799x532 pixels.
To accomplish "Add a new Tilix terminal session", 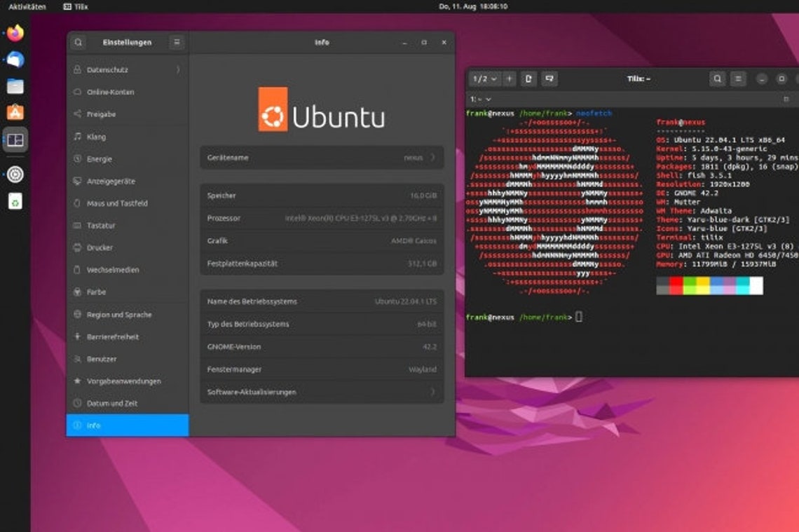I will tap(507, 79).
